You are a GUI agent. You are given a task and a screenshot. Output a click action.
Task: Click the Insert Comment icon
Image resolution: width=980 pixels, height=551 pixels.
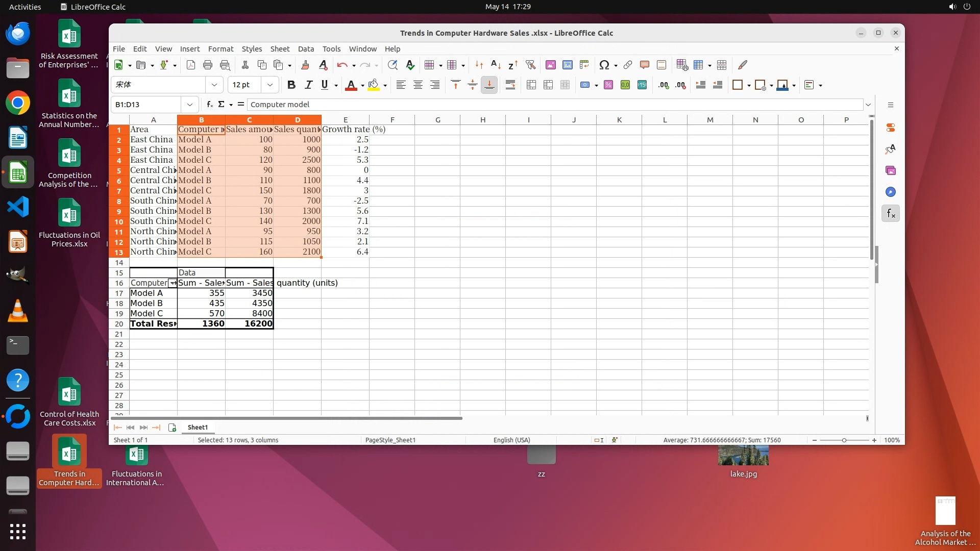click(x=644, y=65)
